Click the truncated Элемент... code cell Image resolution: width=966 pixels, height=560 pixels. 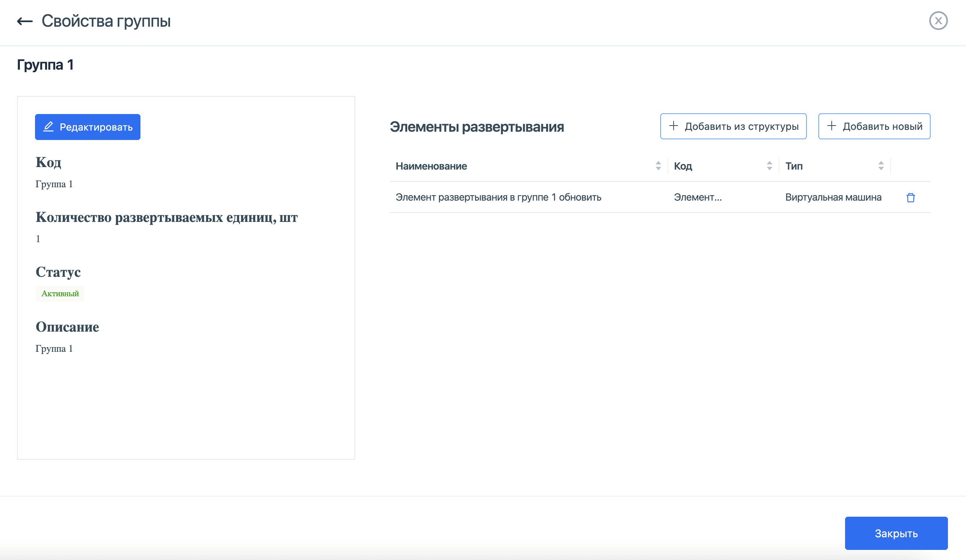[698, 198]
